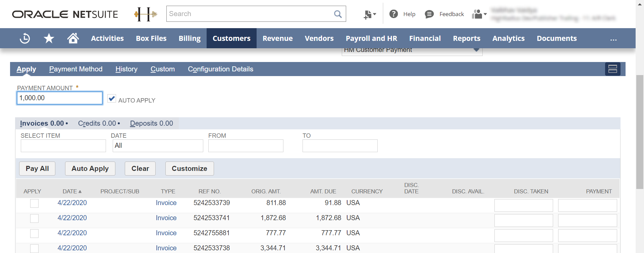Open the Shortcuts star icon

click(49, 39)
